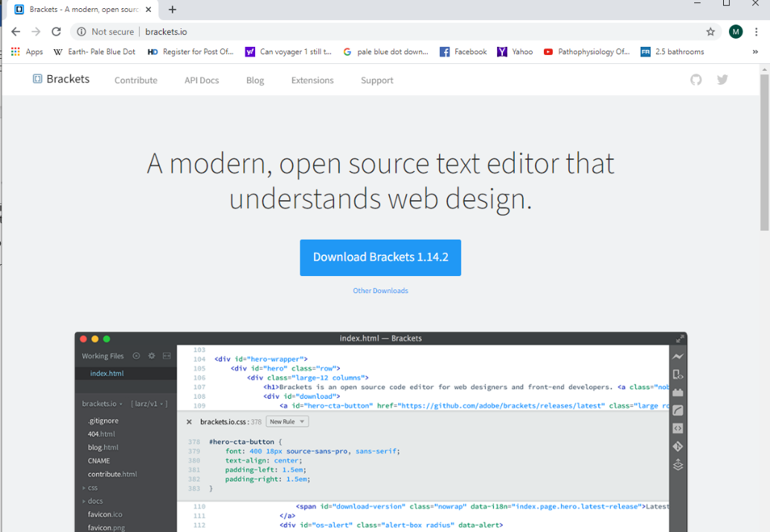Open the larz/v1 branch dropdown
770x532 pixels.
150,404
